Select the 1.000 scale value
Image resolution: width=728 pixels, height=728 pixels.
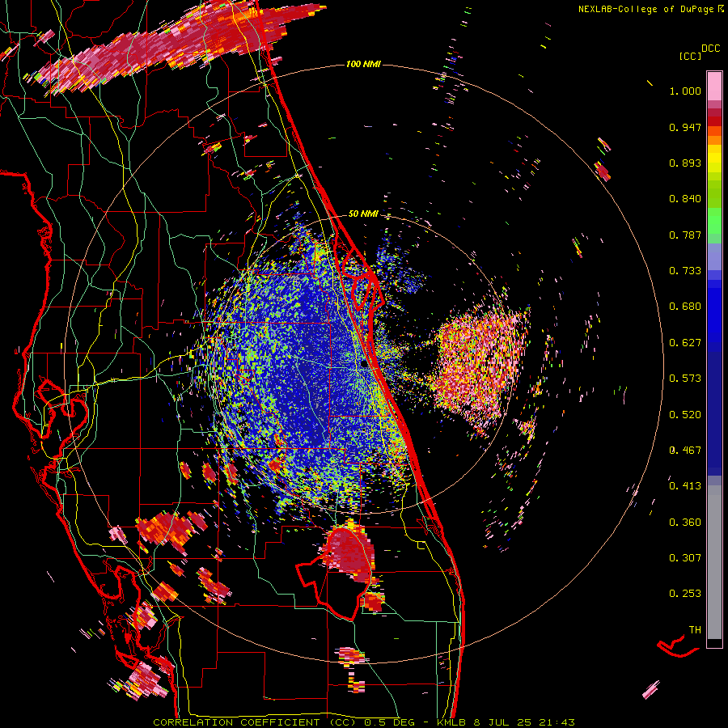(x=685, y=91)
